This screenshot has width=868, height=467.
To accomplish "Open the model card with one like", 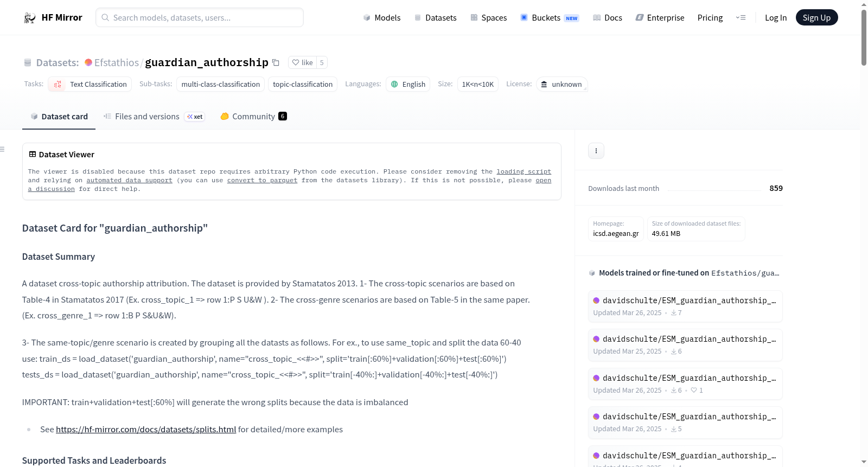I will tap(685, 384).
